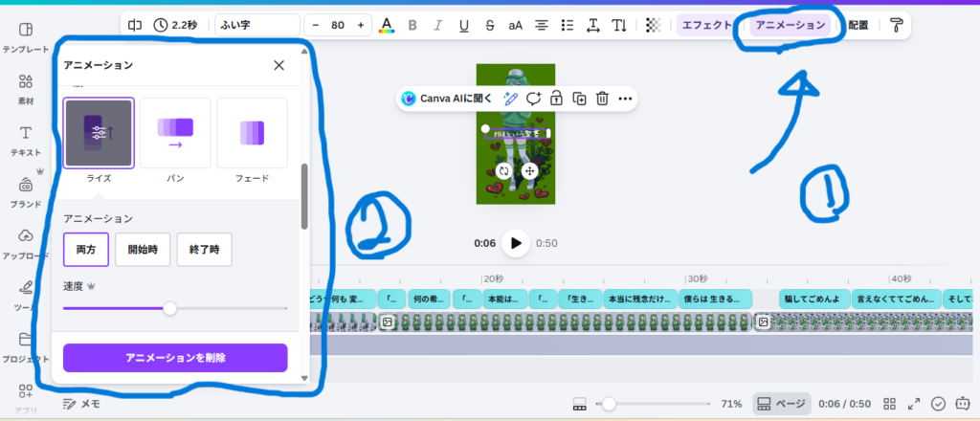This screenshot has width=980, height=421.
Task: Click the アニメーションを削除 button
Action: [x=175, y=358]
